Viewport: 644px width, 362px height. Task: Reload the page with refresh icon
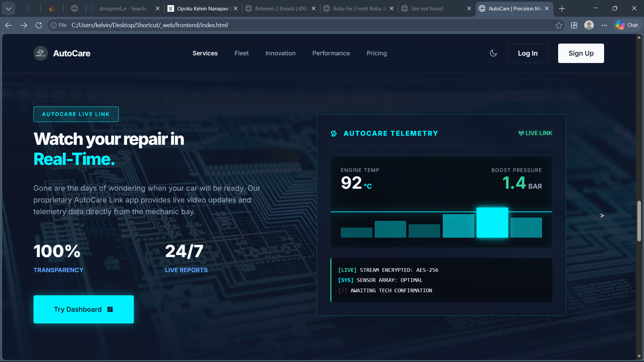pos(39,25)
